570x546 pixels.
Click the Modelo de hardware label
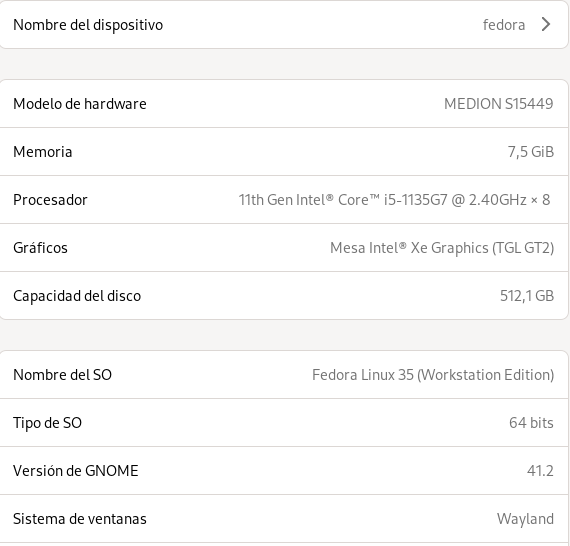click(80, 104)
